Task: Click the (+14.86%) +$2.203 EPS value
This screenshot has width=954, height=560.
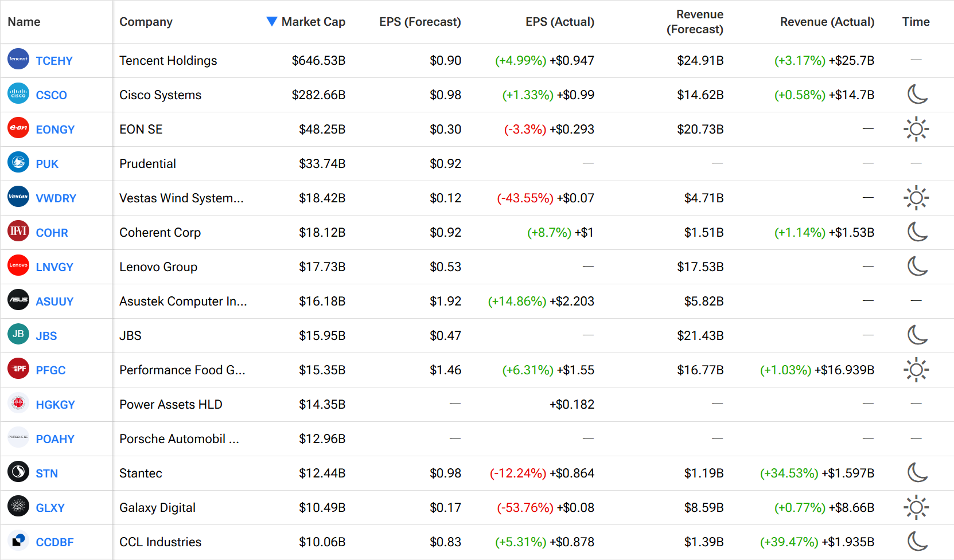Action: tap(541, 301)
